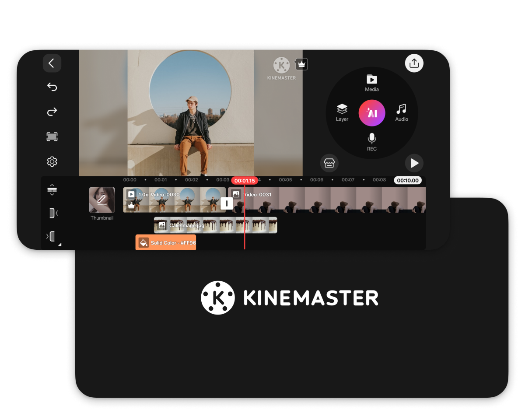Tap the back arrow to exit editor
The width and height of the screenshot is (525, 420).
point(52,63)
